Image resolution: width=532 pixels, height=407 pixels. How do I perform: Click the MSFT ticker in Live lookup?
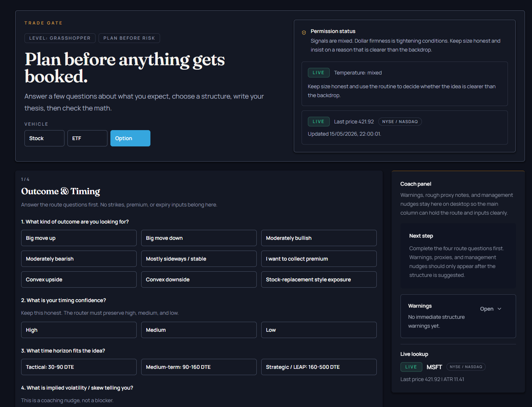tap(434, 367)
